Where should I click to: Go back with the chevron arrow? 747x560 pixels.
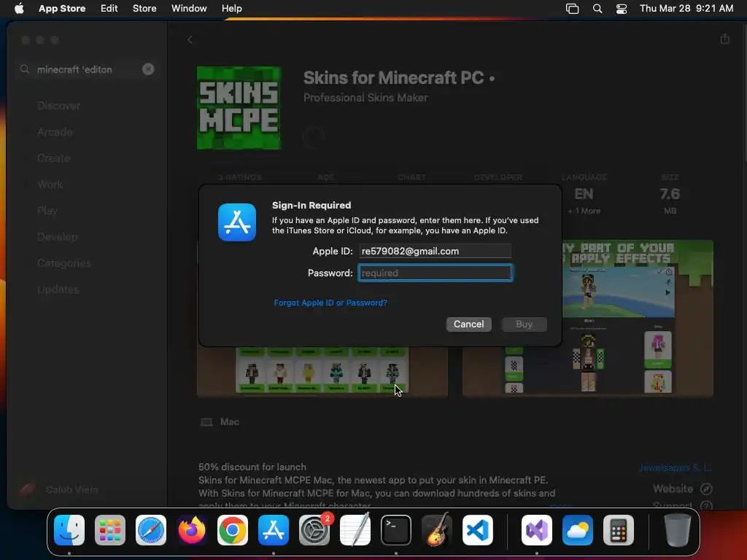click(190, 40)
